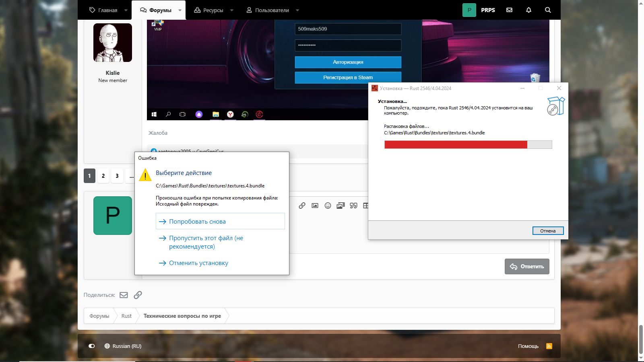This screenshot has width=644, height=362.
Task: Click the Kislie user avatar
Action: pyautogui.click(x=113, y=43)
